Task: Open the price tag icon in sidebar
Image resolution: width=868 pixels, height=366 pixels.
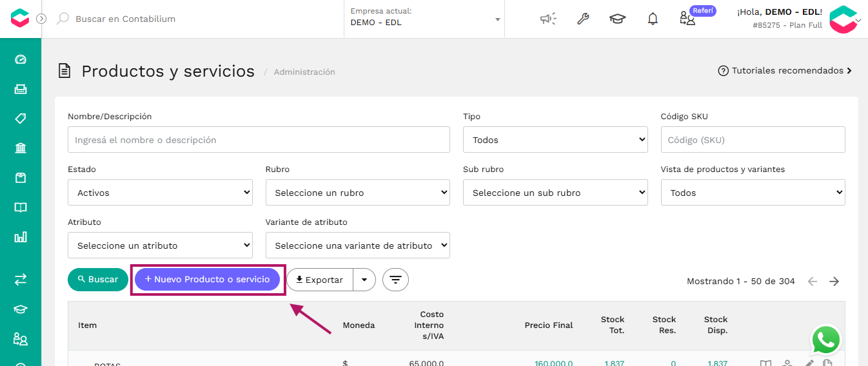Action: coord(21,119)
